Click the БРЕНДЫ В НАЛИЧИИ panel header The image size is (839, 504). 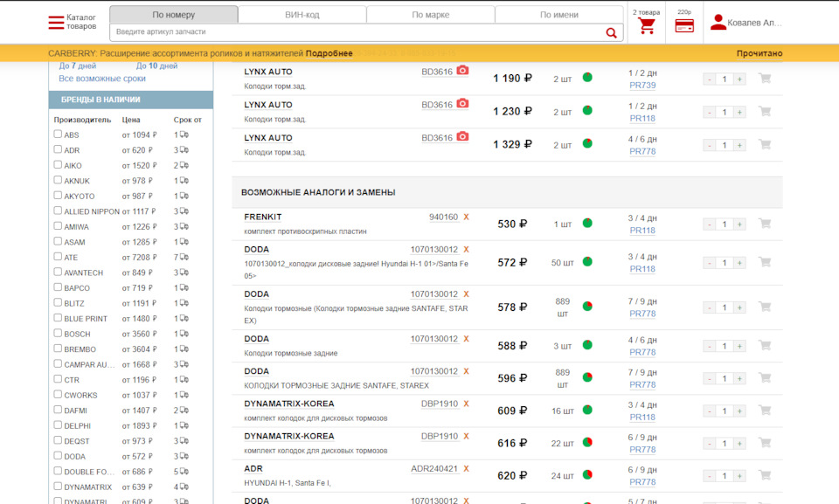[131, 100]
